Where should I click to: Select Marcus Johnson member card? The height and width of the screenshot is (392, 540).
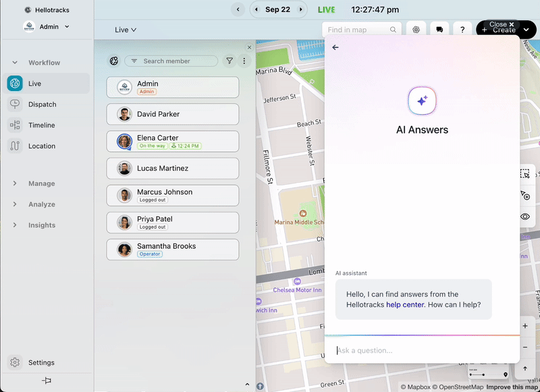(173, 196)
